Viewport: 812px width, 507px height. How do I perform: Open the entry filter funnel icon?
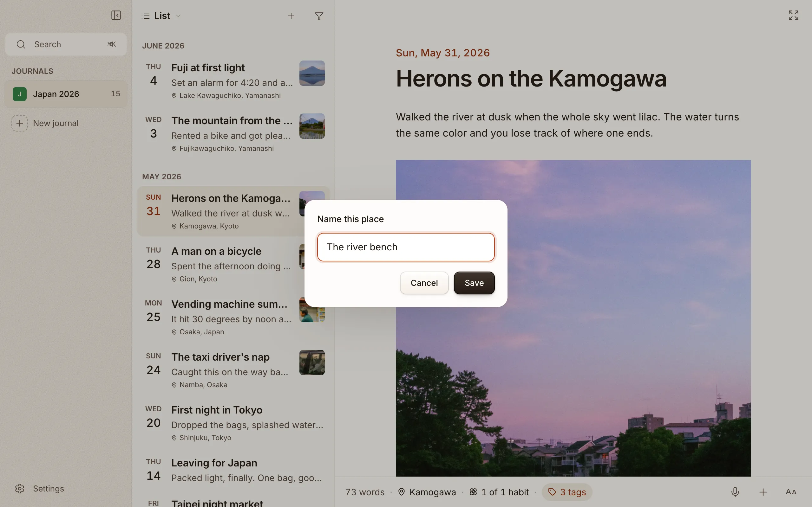tap(319, 16)
